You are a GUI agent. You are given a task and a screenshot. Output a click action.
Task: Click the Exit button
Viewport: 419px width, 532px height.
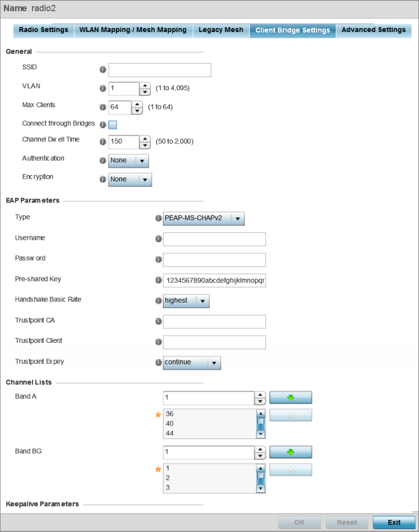(x=394, y=523)
